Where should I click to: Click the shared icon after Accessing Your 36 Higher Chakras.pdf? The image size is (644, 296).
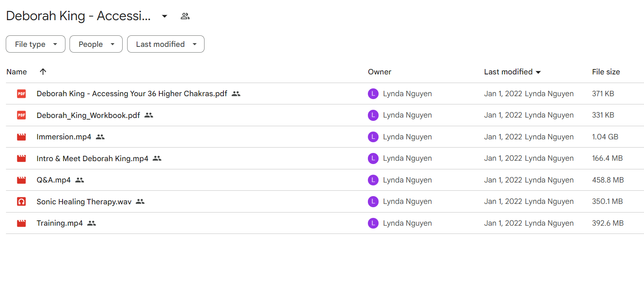click(x=236, y=94)
